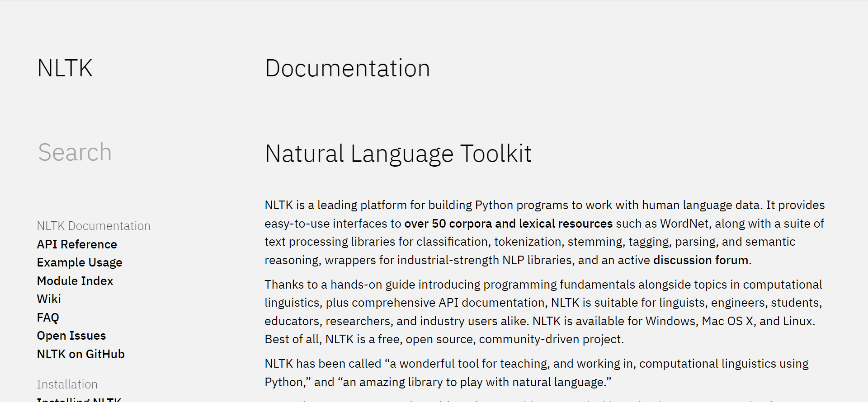Open NLTK on GitHub link

pyautogui.click(x=81, y=354)
